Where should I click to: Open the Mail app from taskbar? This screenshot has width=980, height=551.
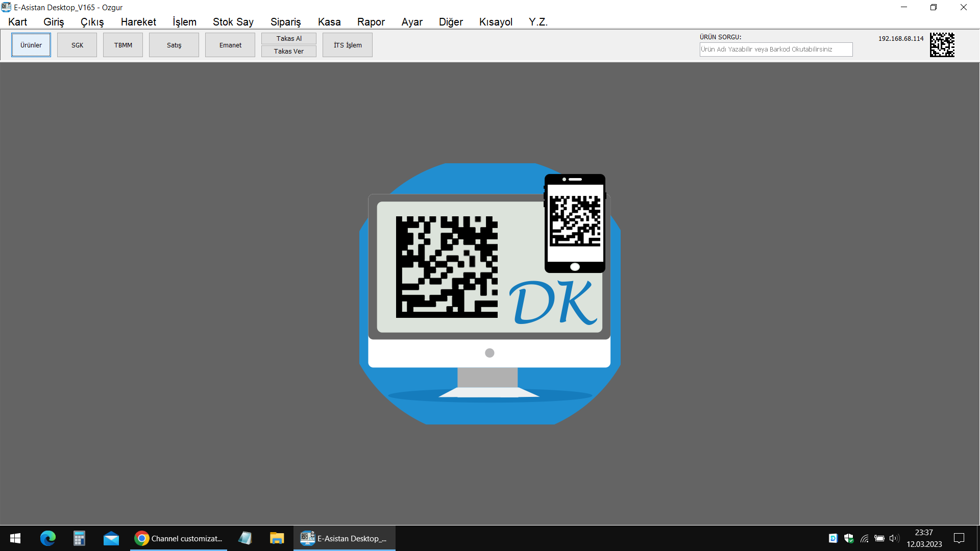point(111,538)
